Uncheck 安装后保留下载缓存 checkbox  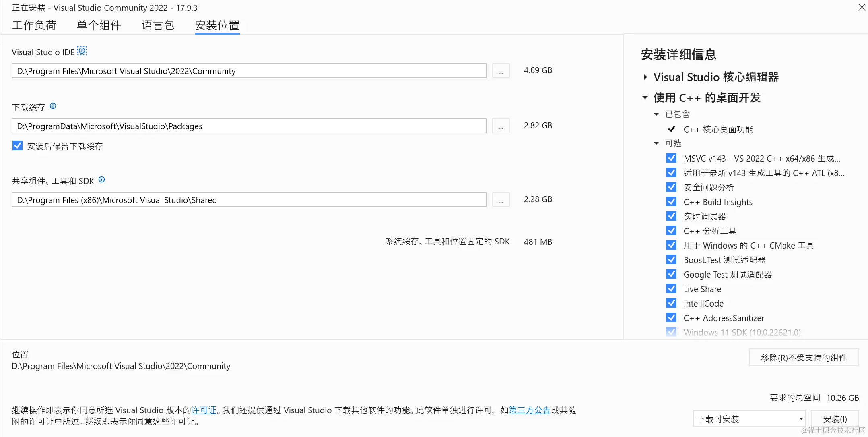coord(17,146)
